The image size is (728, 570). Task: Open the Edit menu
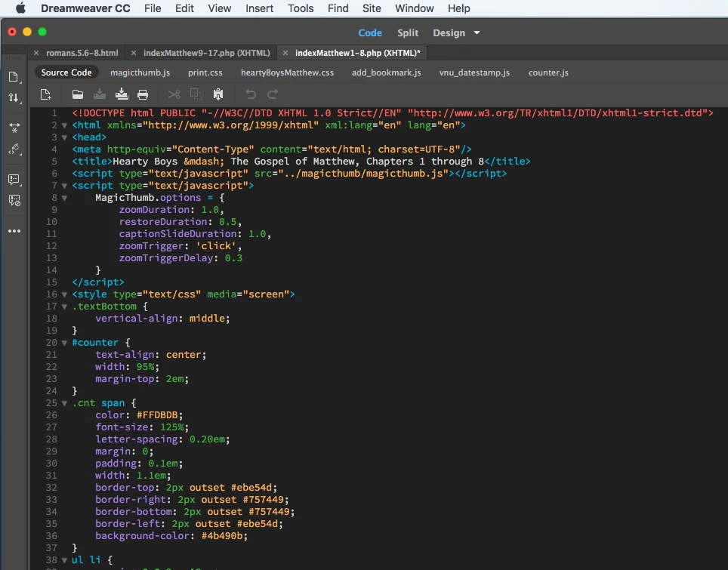coord(184,8)
